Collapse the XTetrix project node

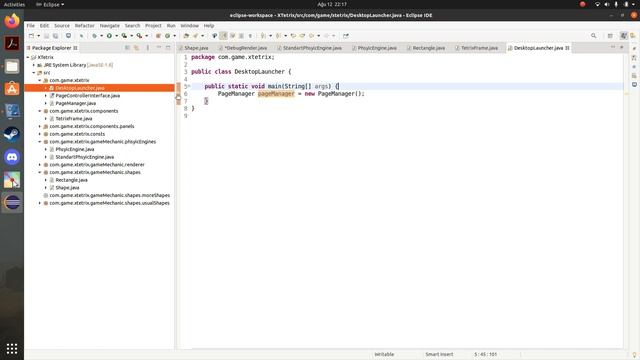point(28,58)
